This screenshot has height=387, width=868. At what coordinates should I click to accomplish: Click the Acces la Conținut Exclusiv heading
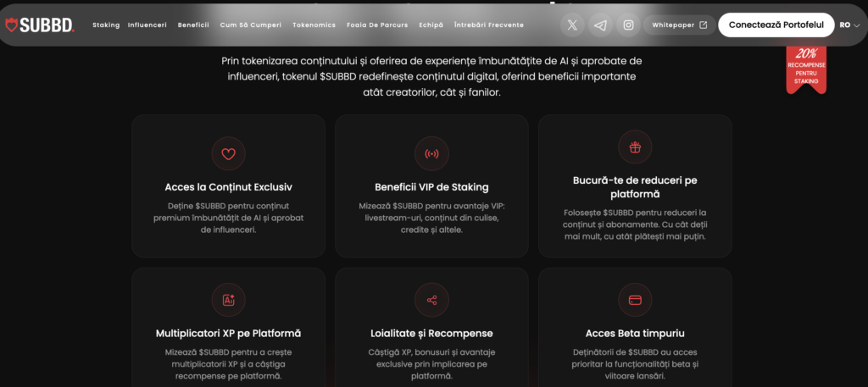(229, 187)
